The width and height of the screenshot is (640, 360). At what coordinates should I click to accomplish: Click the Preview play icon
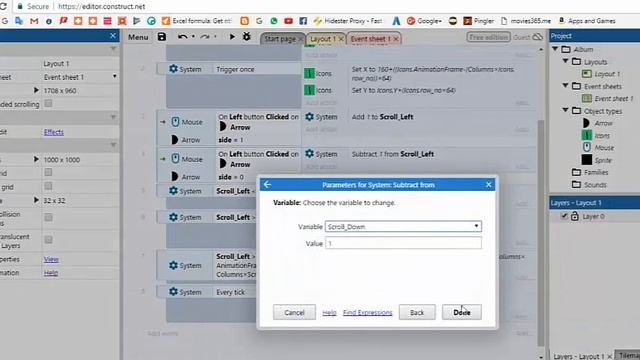tap(232, 37)
